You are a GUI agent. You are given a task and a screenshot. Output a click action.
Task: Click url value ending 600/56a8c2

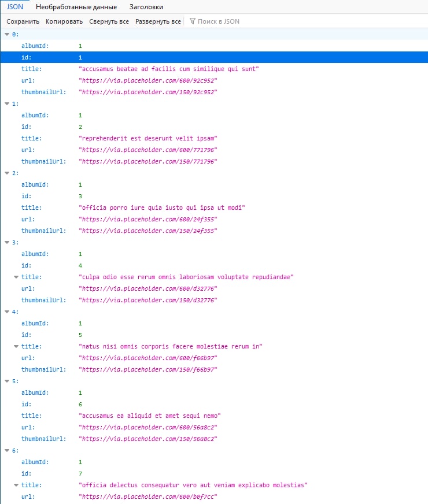point(148,428)
